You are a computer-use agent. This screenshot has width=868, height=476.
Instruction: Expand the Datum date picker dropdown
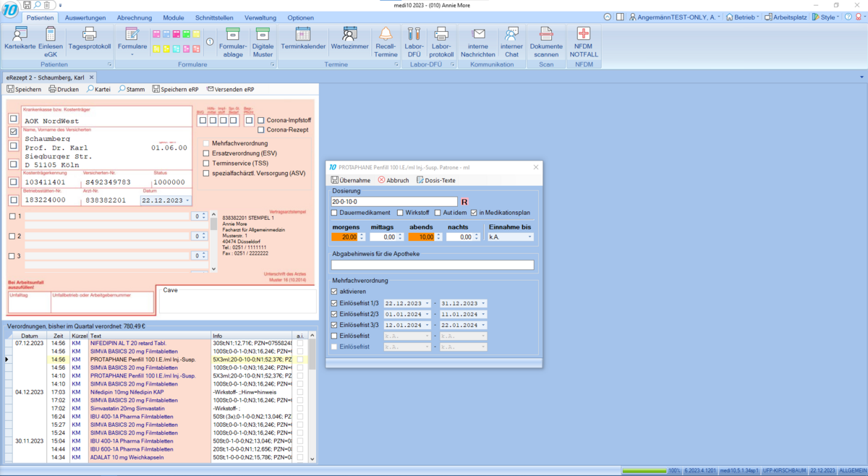click(188, 200)
